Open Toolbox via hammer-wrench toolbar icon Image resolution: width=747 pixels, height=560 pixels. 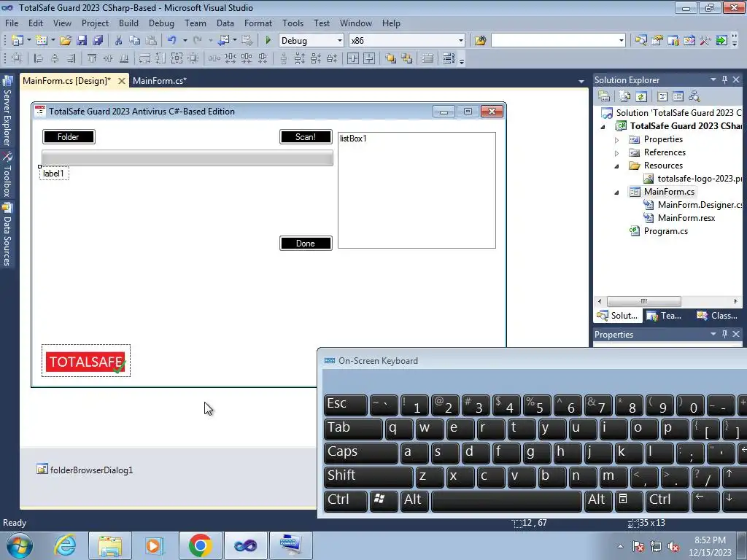tap(705, 41)
